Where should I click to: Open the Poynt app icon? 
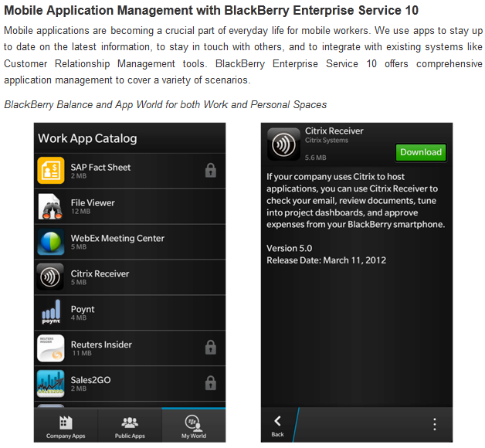(x=51, y=312)
